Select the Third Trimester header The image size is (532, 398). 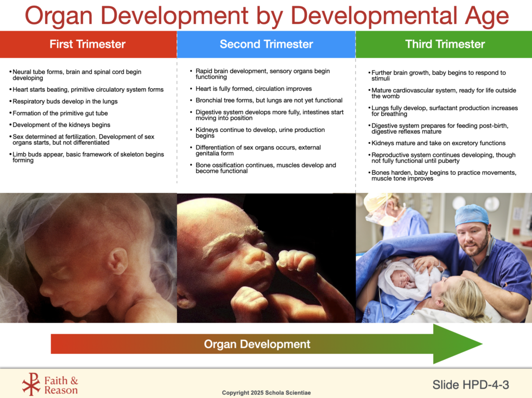[445, 44]
